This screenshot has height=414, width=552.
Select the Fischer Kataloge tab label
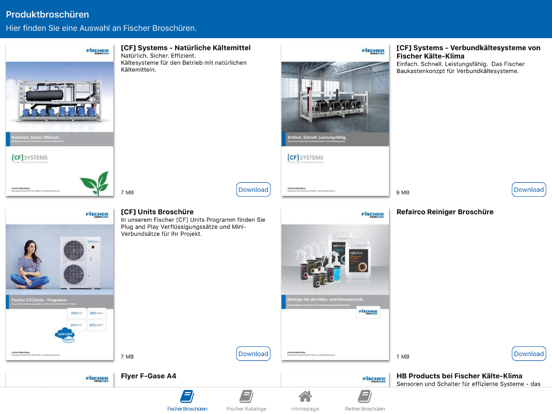click(246, 409)
